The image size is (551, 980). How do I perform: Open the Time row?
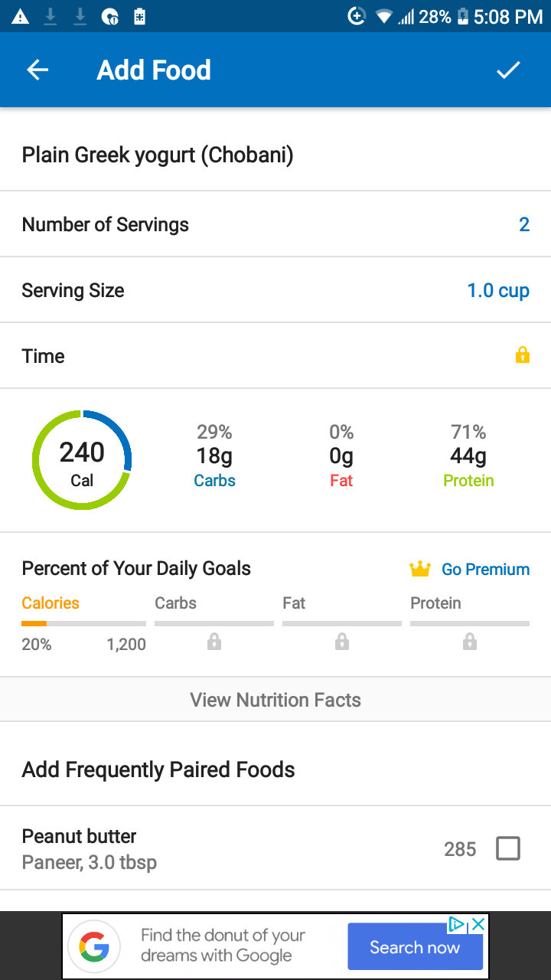click(x=275, y=356)
